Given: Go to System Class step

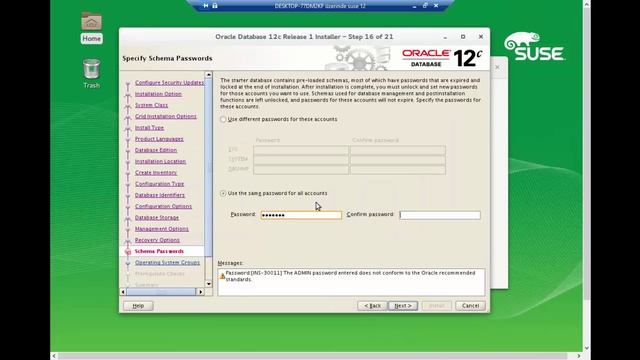Looking at the screenshot, I should coord(151,105).
